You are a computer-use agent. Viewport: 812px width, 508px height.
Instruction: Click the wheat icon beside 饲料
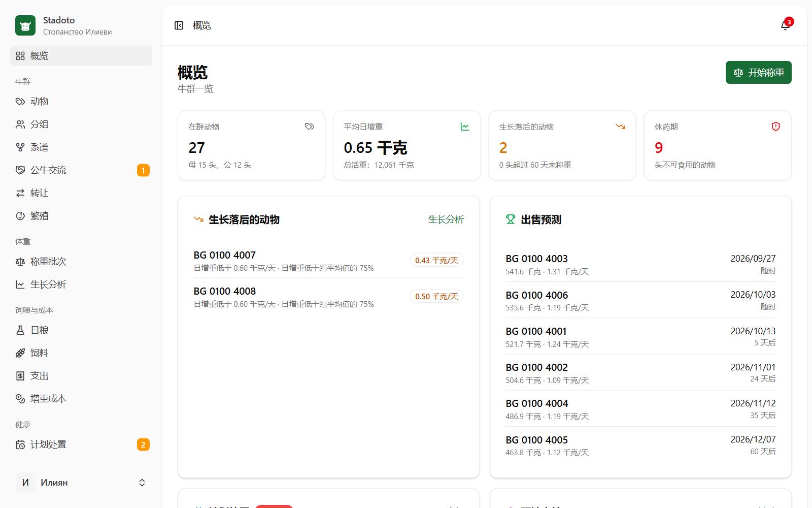pyautogui.click(x=20, y=353)
